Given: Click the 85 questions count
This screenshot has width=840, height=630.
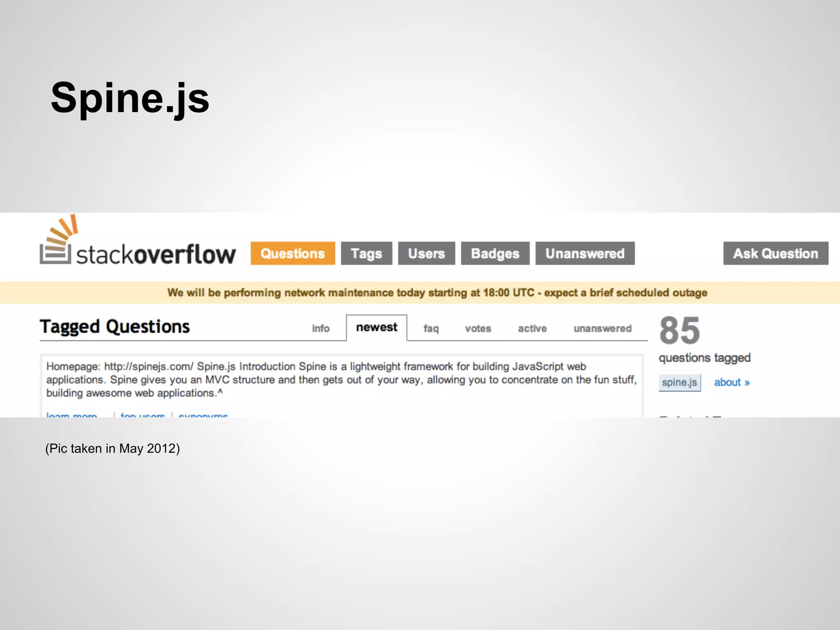Looking at the screenshot, I should coord(680,331).
